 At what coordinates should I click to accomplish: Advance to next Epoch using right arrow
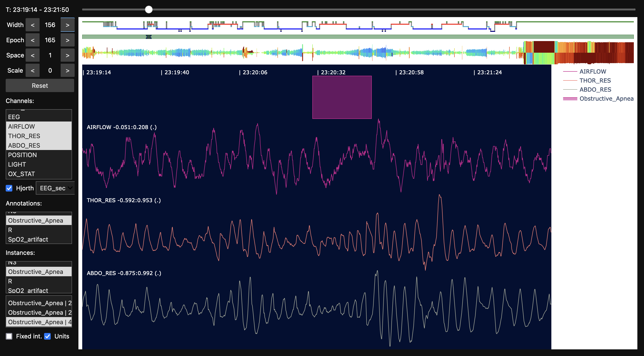tap(67, 40)
